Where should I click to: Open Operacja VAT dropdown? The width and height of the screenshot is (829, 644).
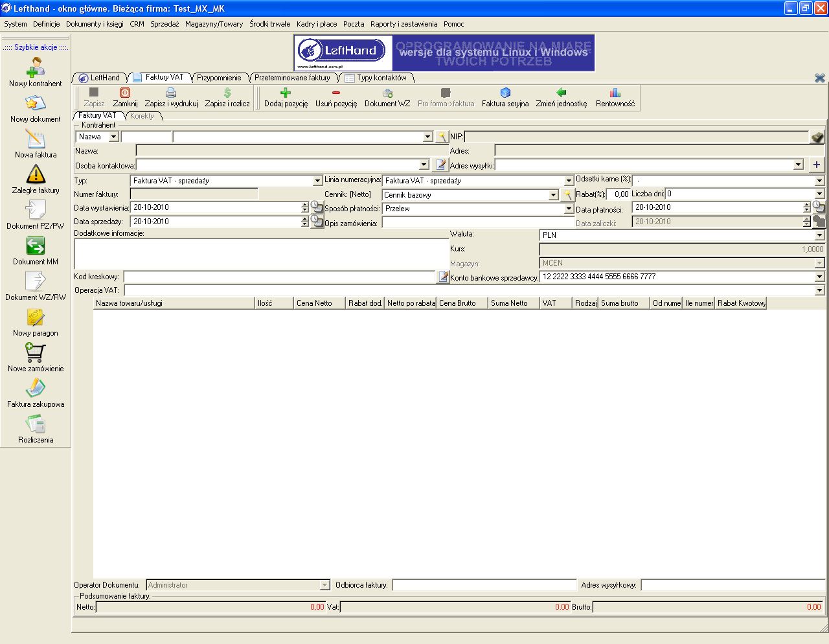pos(819,290)
